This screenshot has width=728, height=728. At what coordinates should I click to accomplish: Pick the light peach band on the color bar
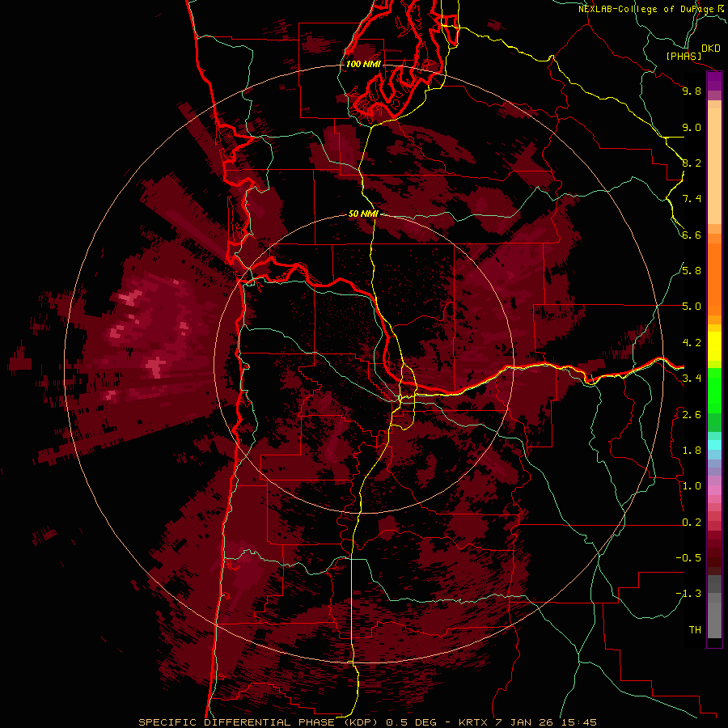[x=714, y=166]
